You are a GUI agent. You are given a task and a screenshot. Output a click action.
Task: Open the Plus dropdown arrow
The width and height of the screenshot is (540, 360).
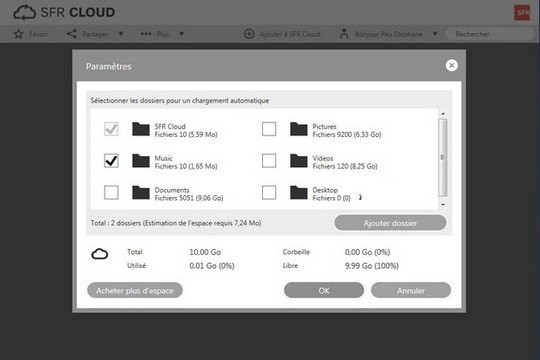(x=181, y=34)
